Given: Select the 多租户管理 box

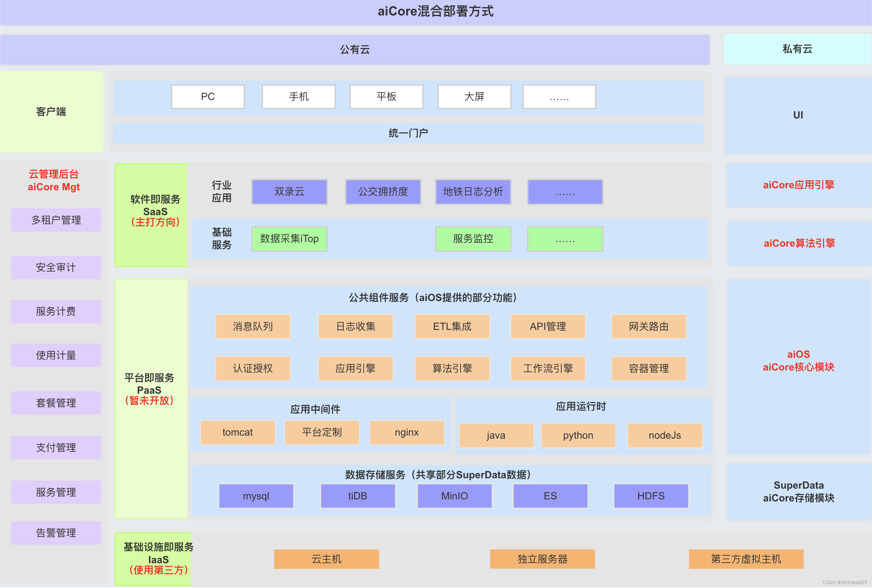Looking at the screenshot, I should point(56,220).
